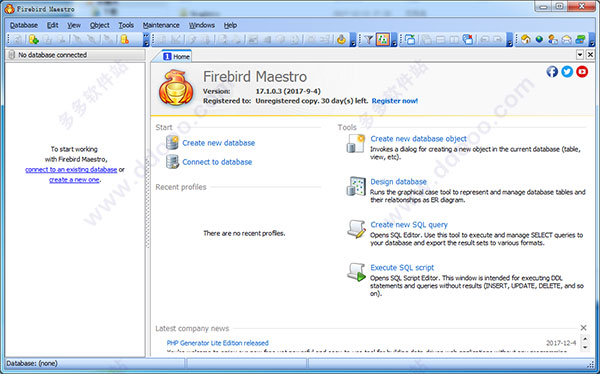Screen dimensions: 600x374
Task: Click the remove database profile toolbar icon
Action: click(125, 39)
